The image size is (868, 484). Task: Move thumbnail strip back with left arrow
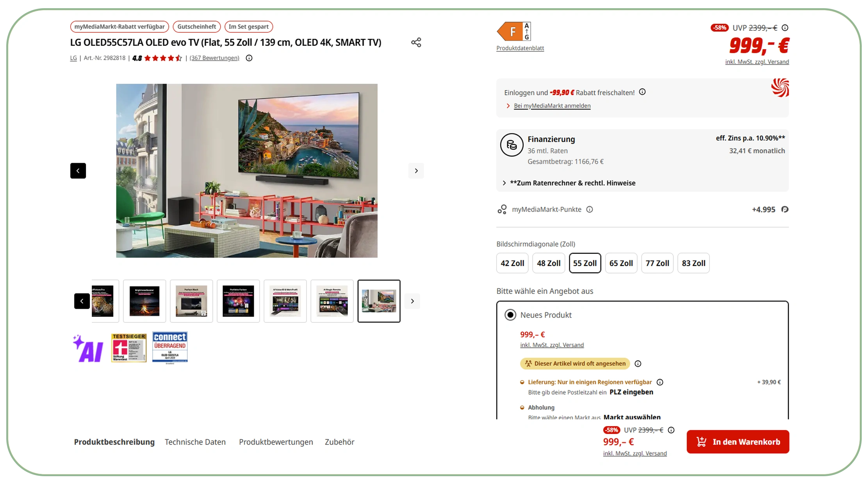(82, 301)
